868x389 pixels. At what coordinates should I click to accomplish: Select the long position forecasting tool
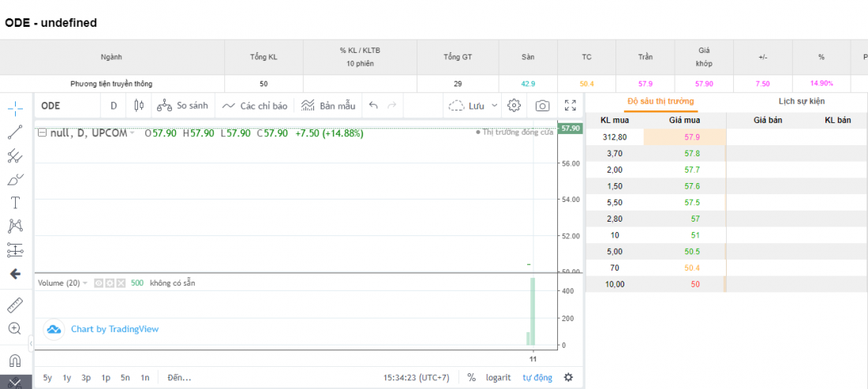point(16,250)
